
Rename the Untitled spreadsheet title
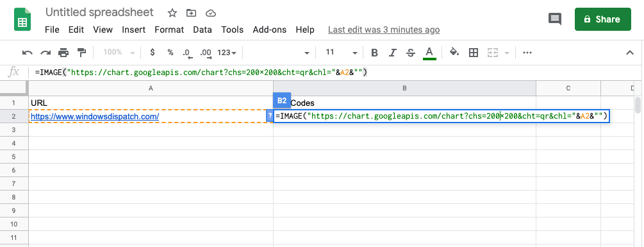tap(99, 12)
